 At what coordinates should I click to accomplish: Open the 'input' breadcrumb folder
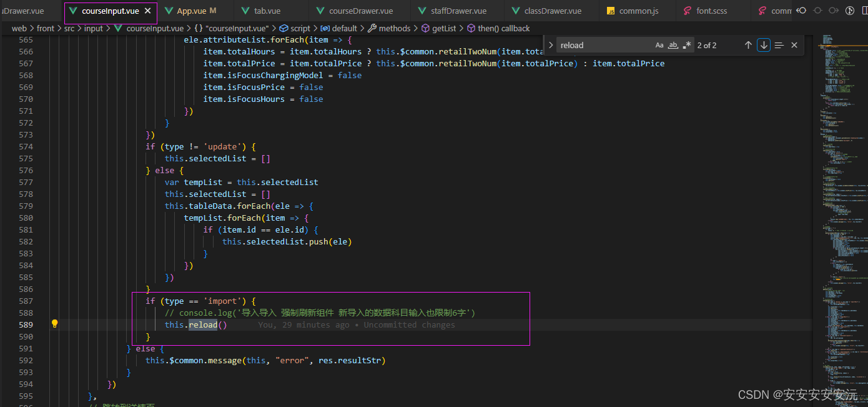coord(94,28)
